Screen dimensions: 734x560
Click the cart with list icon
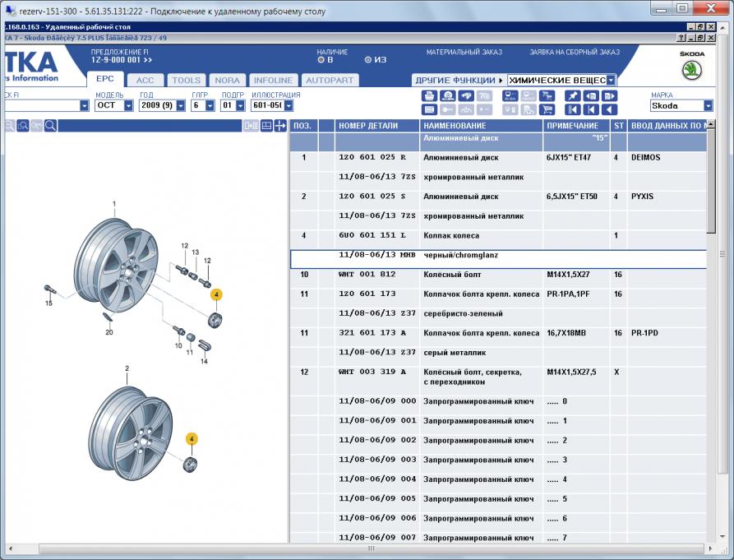tap(547, 96)
